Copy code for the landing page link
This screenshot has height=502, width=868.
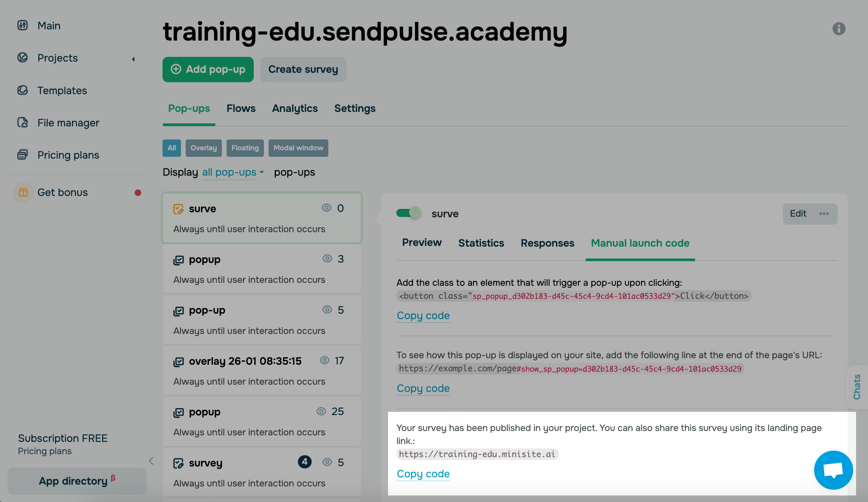coord(423,474)
